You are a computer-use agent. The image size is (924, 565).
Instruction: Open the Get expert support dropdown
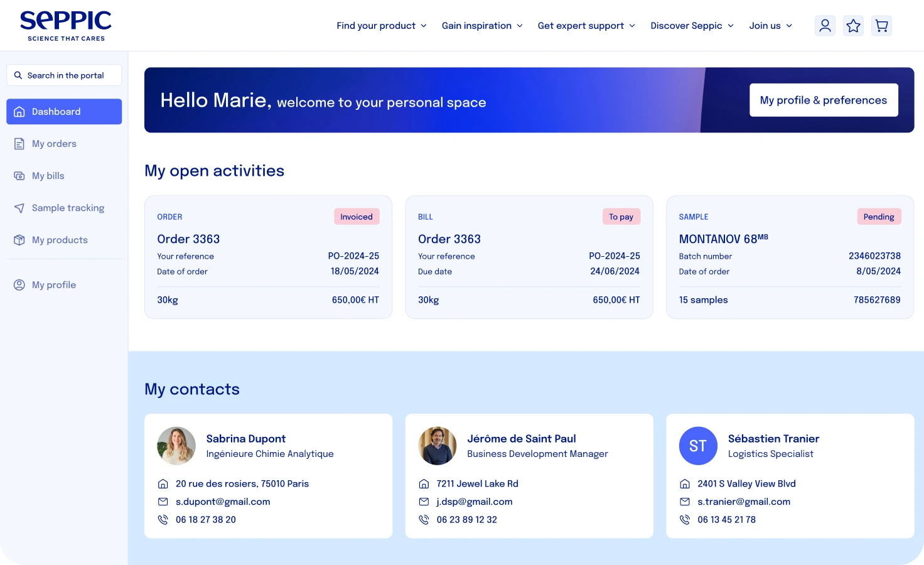(586, 26)
